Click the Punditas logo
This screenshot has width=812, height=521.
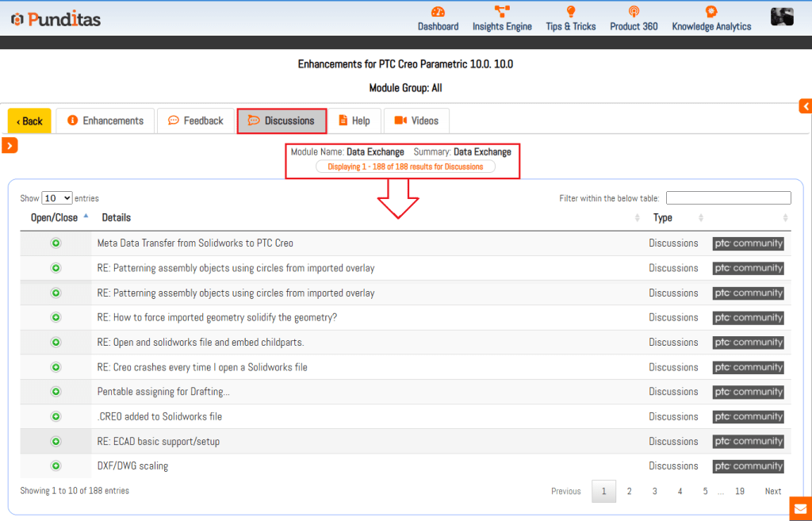56,18
